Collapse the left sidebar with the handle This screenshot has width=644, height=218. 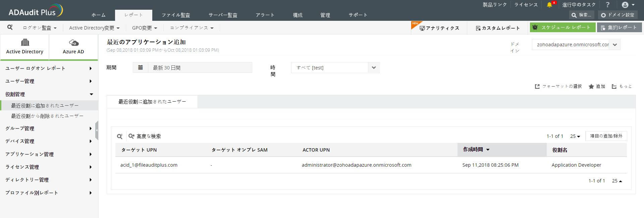click(97, 130)
